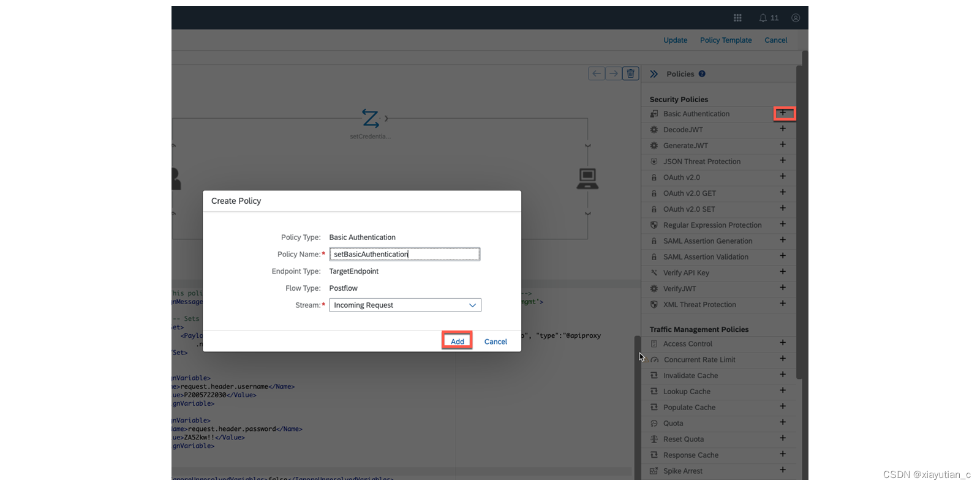Select Basic Authentication policy label

click(696, 114)
